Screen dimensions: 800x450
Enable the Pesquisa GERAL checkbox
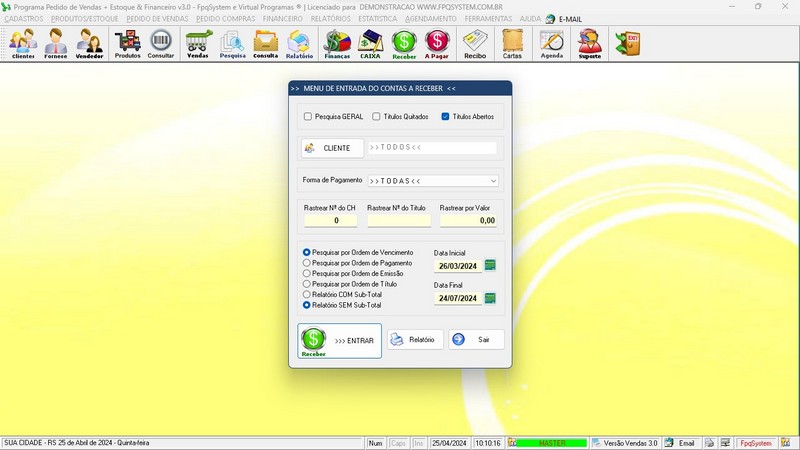coord(308,116)
